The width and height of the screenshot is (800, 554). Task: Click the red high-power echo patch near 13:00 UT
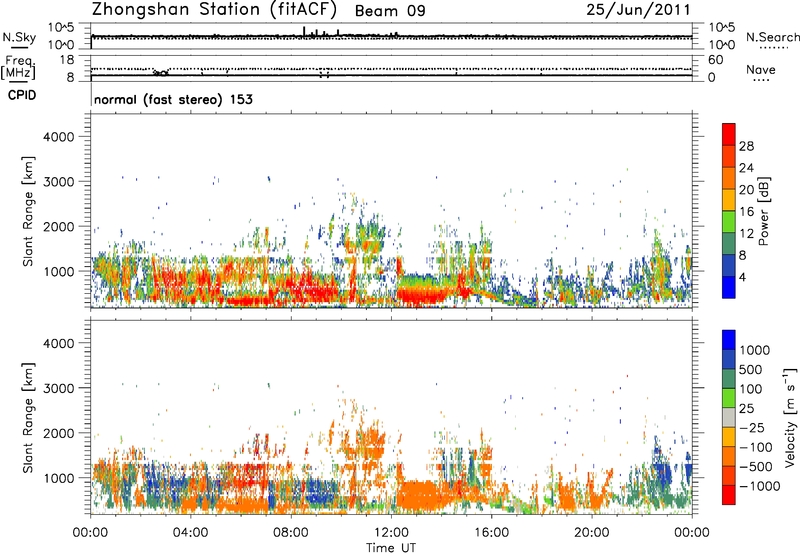(x=422, y=295)
